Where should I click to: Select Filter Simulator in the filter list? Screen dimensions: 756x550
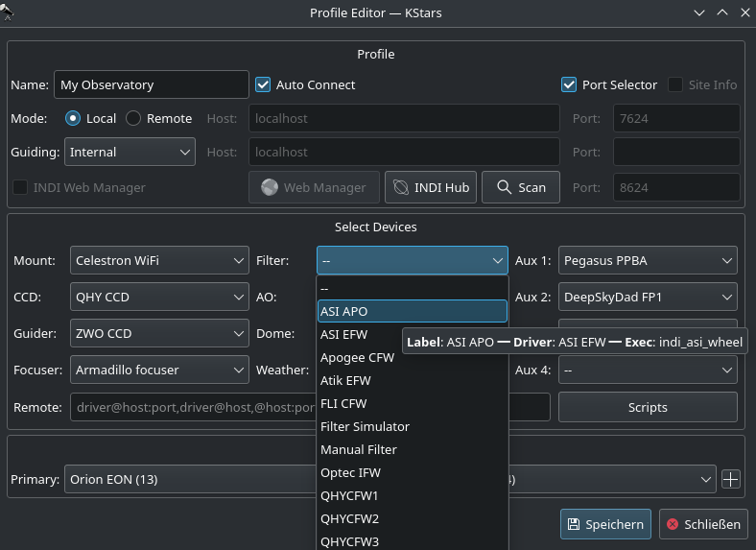[x=366, y=426]
